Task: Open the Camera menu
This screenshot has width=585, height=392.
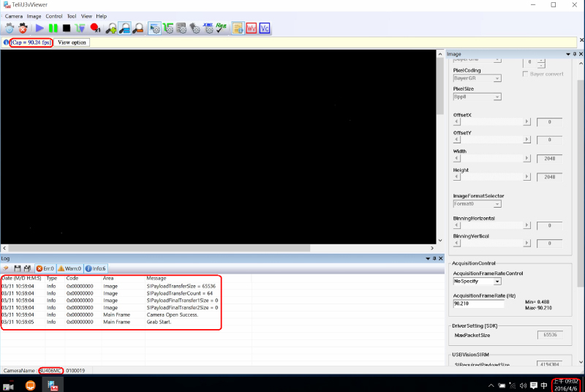Action: click(x=13, y=16)
